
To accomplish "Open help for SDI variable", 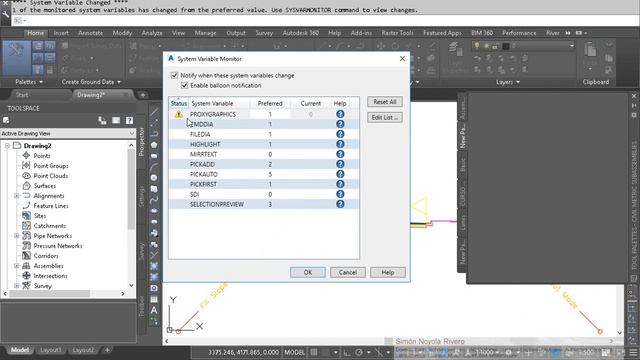I will click(x=340, y=194).
